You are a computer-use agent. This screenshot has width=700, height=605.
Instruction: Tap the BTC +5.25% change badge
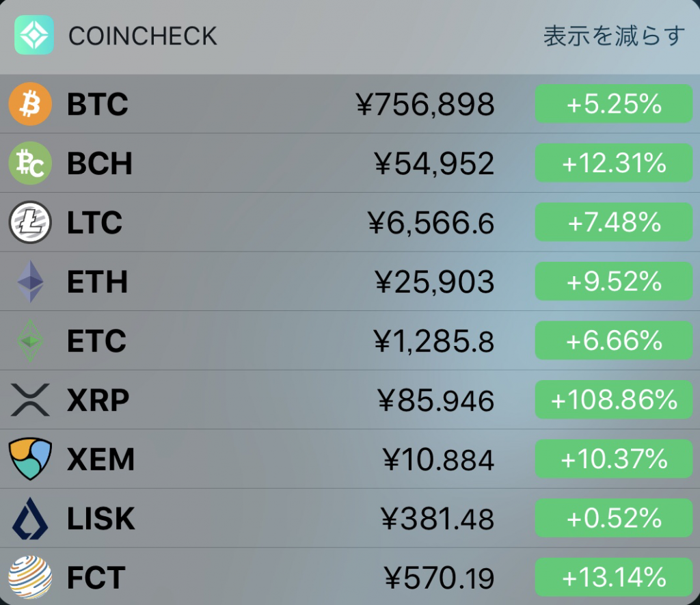[x=614, y=104]
